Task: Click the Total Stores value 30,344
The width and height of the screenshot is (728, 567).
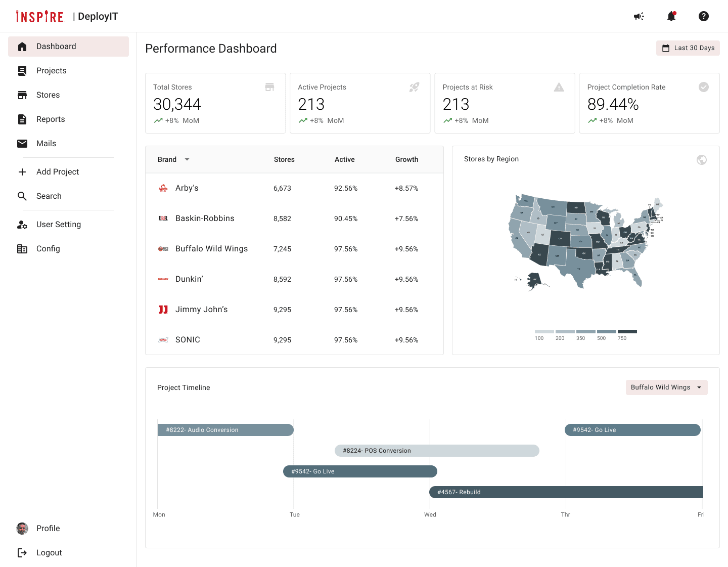Action: [x=177, y=104]
